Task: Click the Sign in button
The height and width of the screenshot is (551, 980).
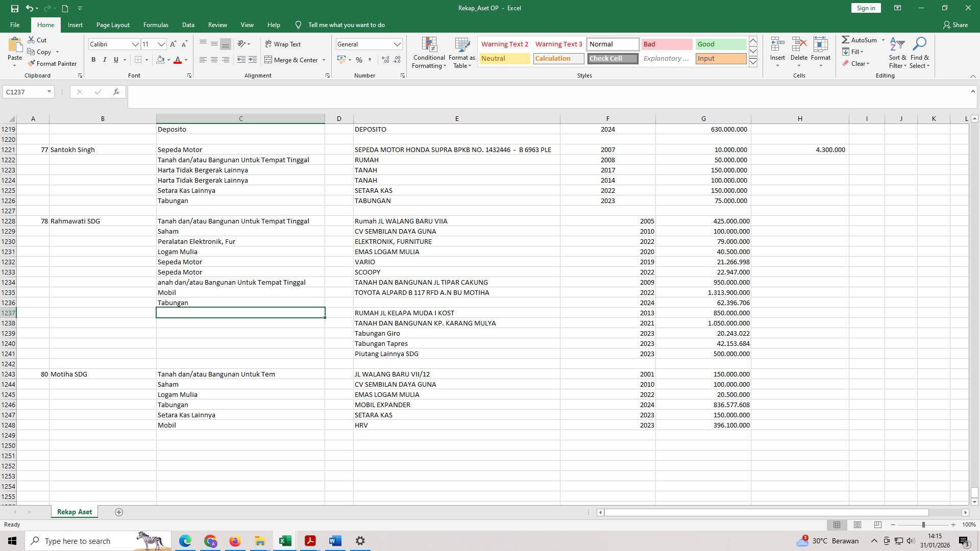Action: pos(865,8)
